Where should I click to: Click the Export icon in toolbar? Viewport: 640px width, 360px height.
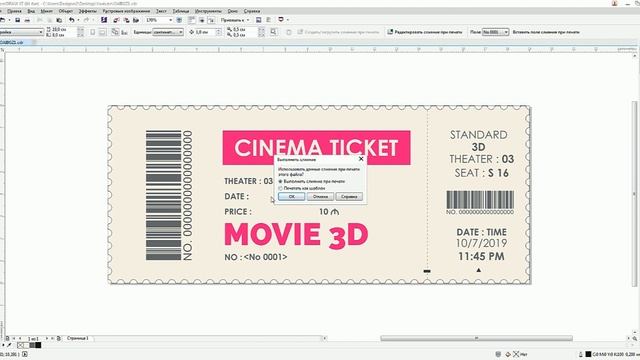point(126,20)
